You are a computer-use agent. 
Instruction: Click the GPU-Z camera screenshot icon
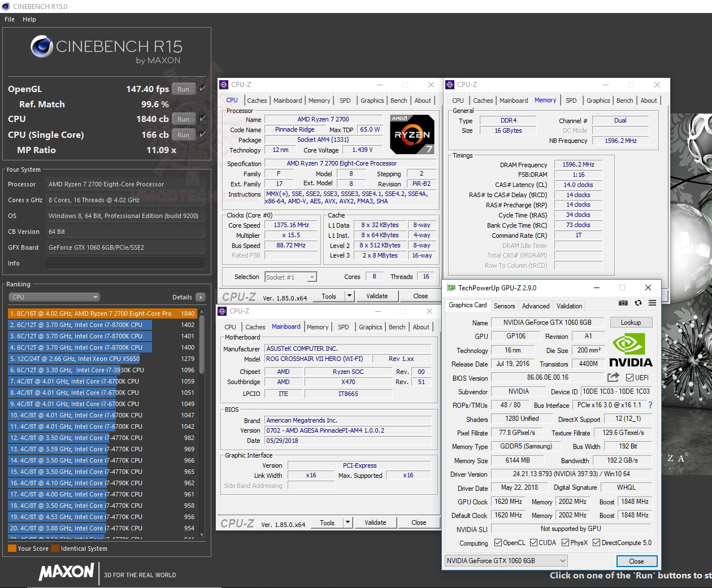(x=623, y=303)
